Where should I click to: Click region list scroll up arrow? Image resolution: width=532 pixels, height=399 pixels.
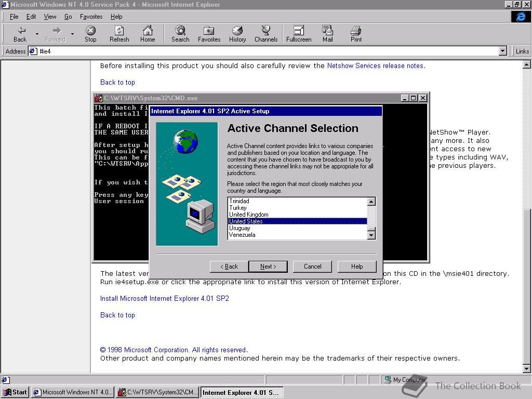371,202
